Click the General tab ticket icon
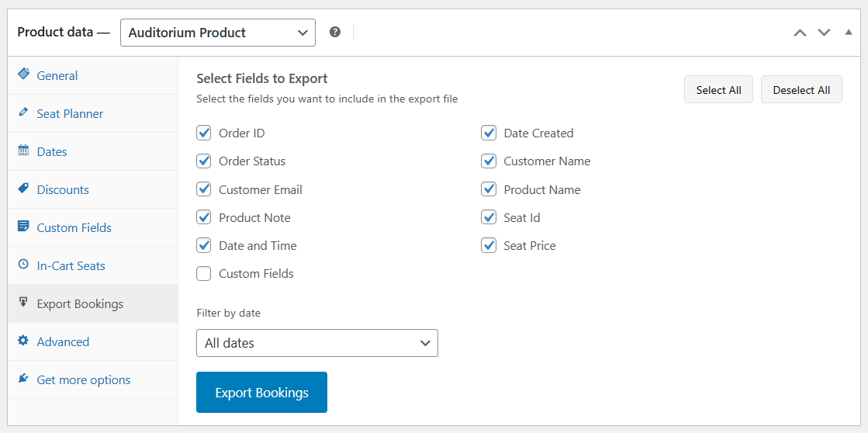Screen dimensions: 868x433 [x=23, y=74]
